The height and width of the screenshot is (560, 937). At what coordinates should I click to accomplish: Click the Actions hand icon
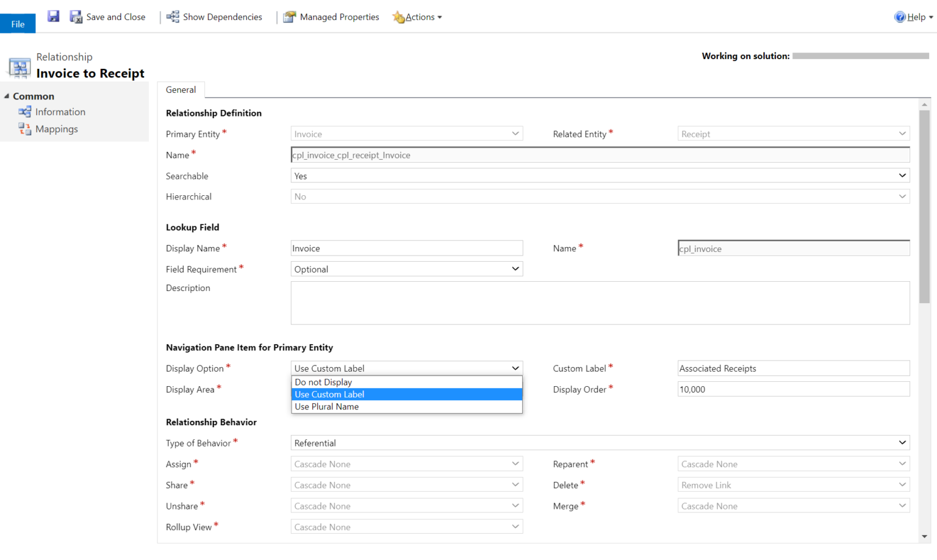pos(399,16)
